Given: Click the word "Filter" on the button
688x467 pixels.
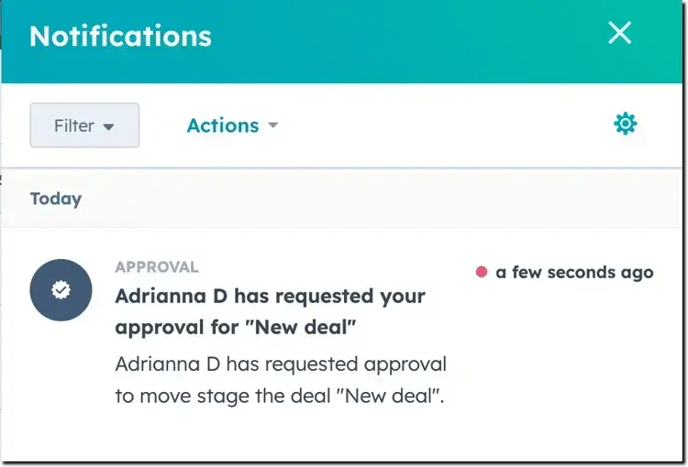Looking at the screenshot, I should pyautogui.click(x=74, y=125).
